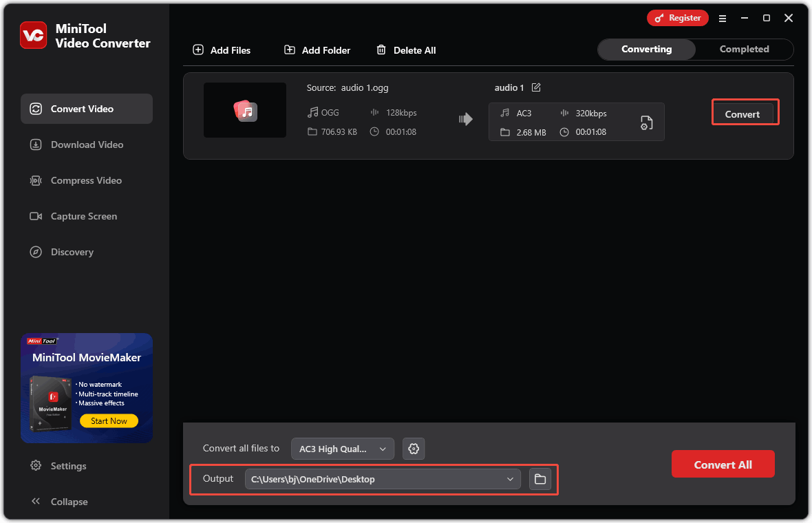Click the Settings gear icon in sidebar
Image resolution: width=812 pixels, height=523 pixels.
[x=36, y=465]
